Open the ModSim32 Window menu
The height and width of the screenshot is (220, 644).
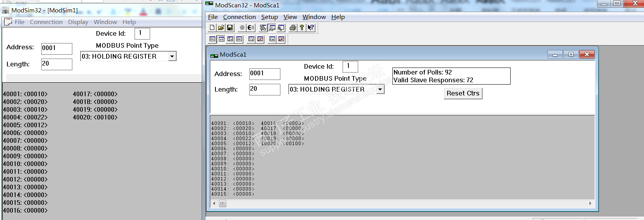coord(105,22)
